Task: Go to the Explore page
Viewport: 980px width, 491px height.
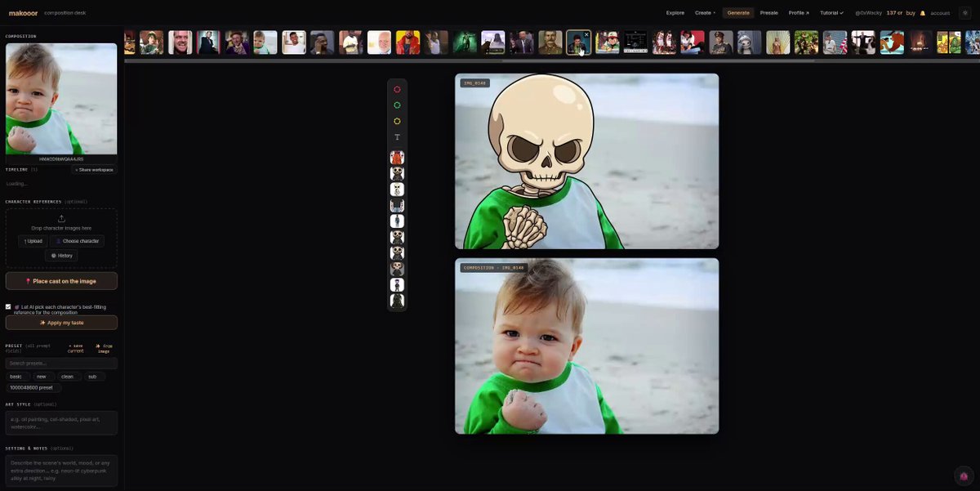Action: [675, 13]
